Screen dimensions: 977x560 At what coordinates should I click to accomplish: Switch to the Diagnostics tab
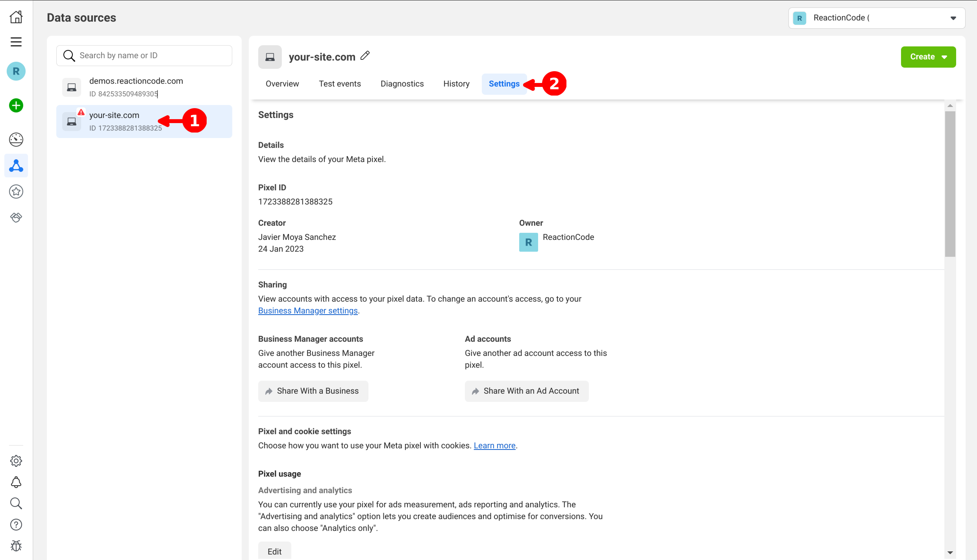(x=402, y=84)
